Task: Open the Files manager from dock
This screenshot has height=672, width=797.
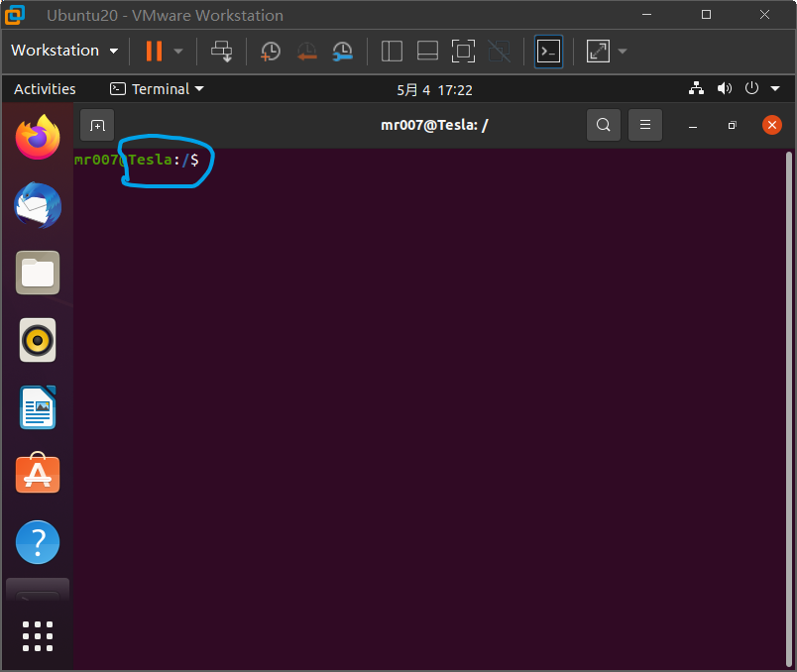Action: 38,273
